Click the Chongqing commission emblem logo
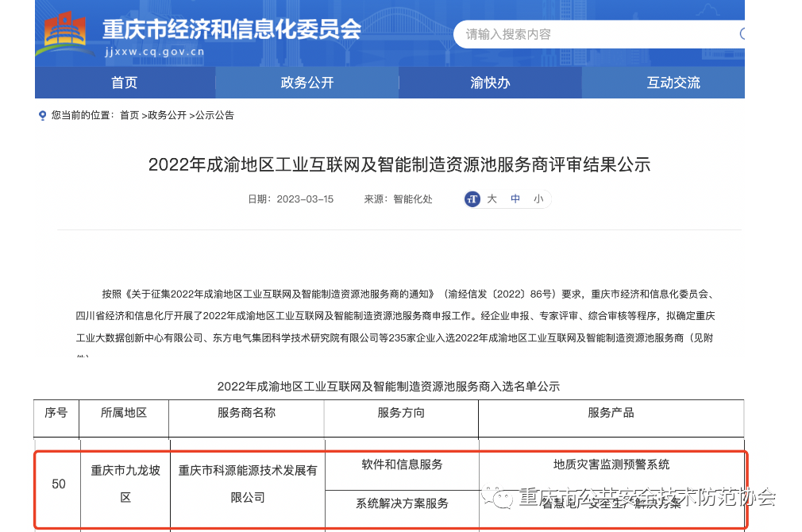Viewport: 802px width, 532px height. [64, 34]
